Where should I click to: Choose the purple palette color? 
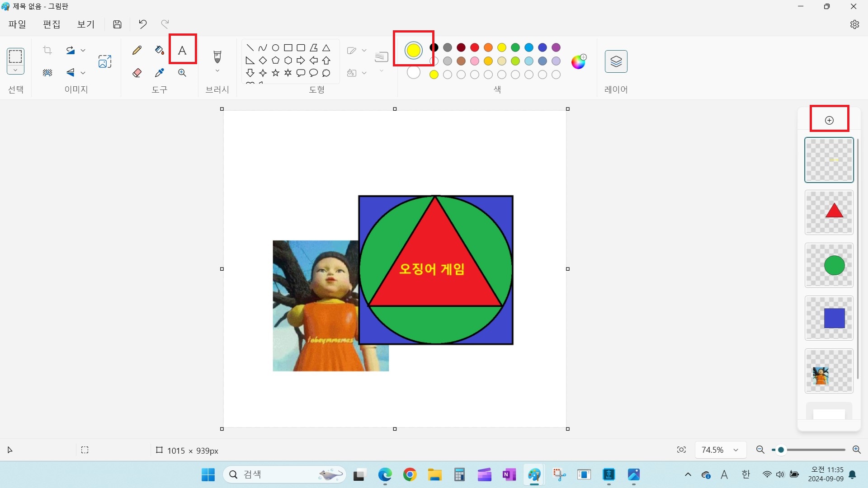(556, 47)
